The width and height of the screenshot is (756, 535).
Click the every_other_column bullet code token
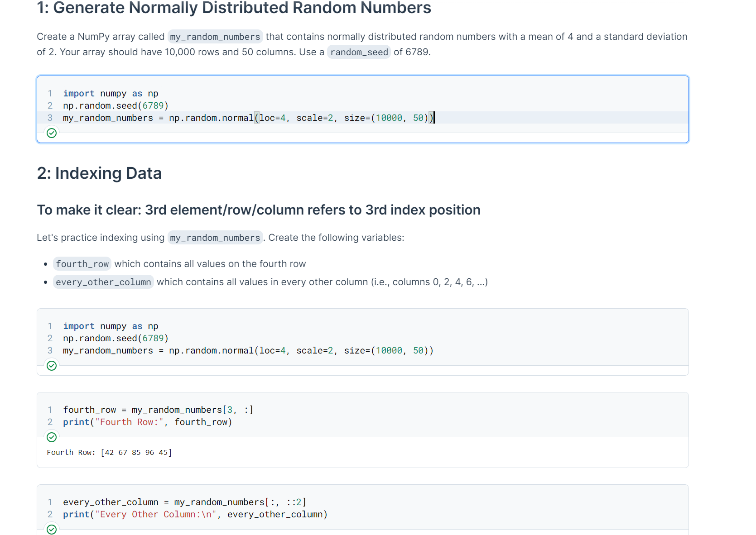point(103,282)
